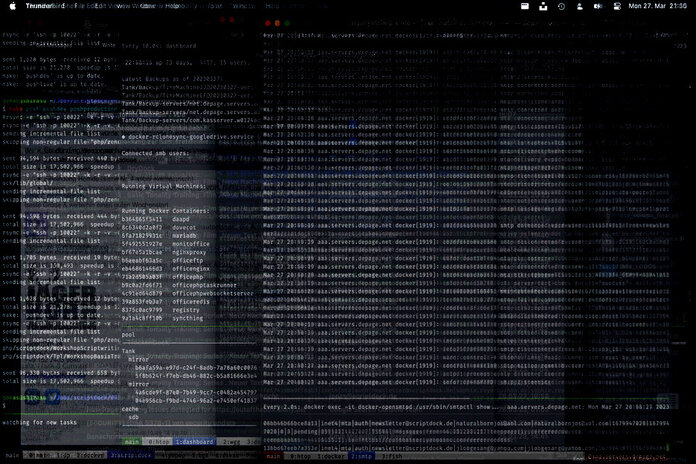Click the user account menu bar icon
696x464 pixels.
point(579,6)
